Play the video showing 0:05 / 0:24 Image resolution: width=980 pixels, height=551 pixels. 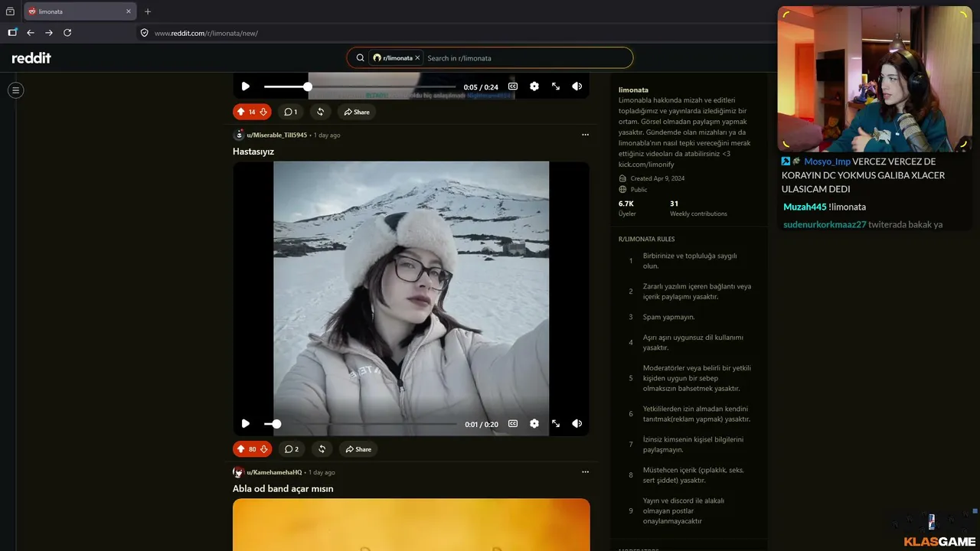[x=245, y=86]
